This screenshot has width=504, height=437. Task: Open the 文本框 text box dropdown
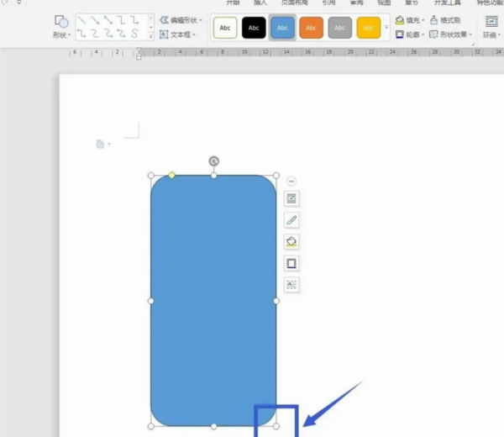click(177, 34)
